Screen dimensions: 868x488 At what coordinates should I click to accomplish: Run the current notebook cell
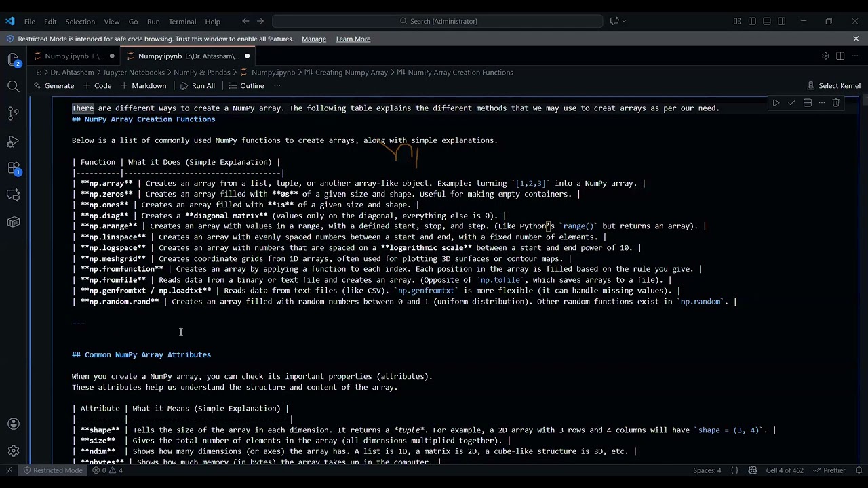click(776, 102)
